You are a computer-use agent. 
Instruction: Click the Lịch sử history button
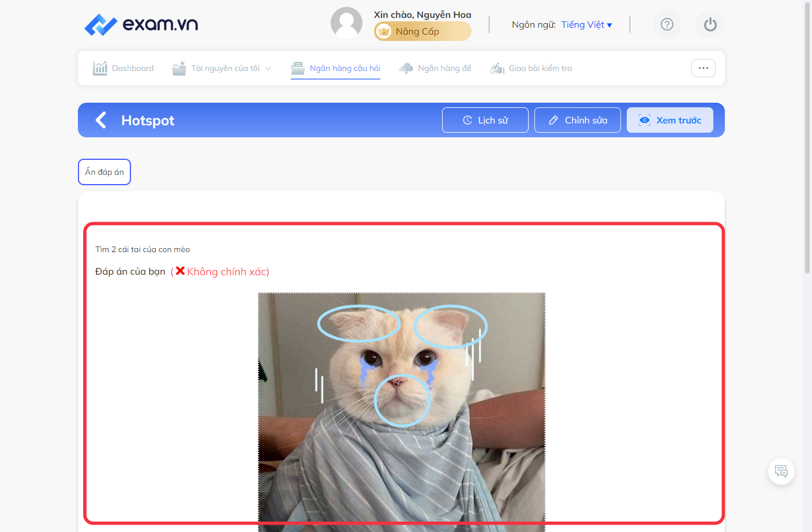[485, 120]
